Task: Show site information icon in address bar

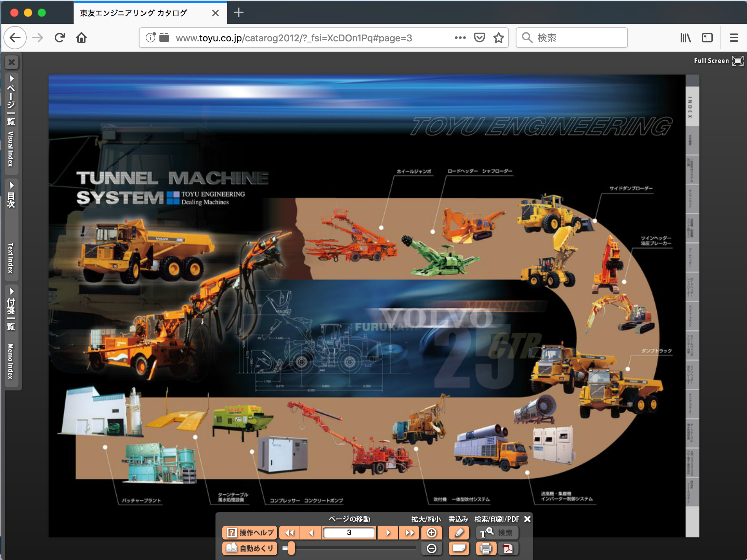Action: click(x=150, y=37)
